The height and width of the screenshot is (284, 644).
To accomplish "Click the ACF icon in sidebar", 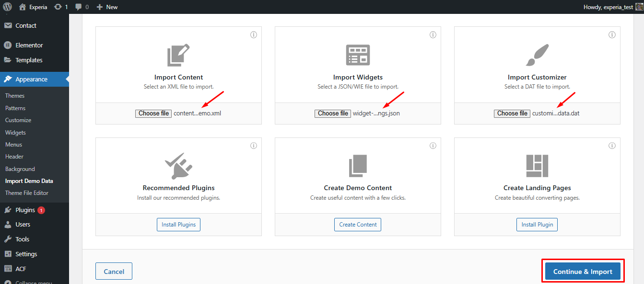I will (x=8, y=269).
